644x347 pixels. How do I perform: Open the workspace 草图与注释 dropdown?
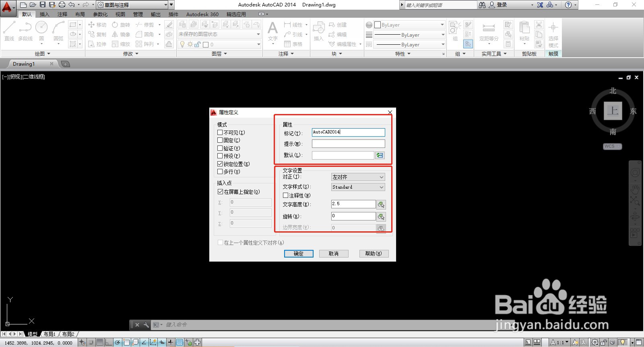tap(132, 5)
